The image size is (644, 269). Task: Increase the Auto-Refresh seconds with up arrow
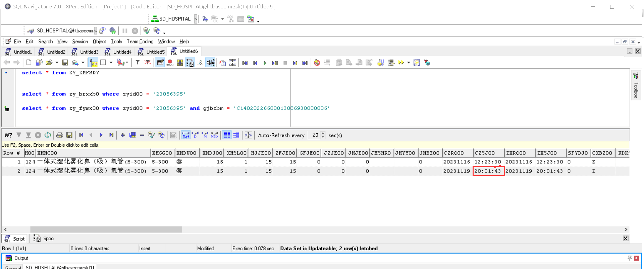pyautogui.click(x=323, y=133)
